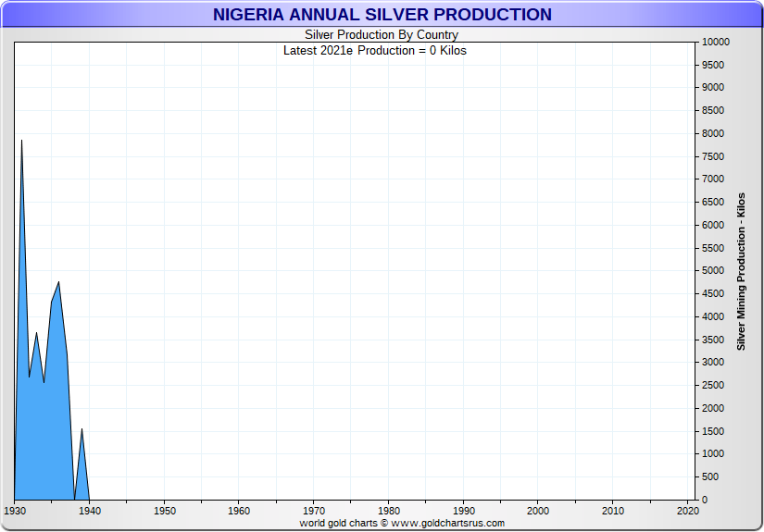
Task: Click the Latest 2021e Production text
Action: (x=374, y=50)
